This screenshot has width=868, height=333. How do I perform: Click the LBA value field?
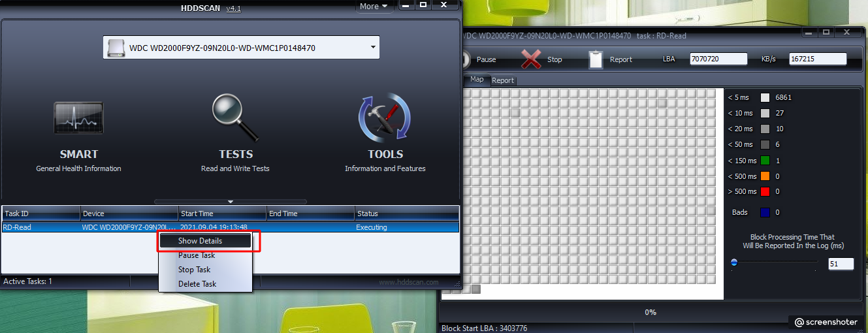click(718, 59)
